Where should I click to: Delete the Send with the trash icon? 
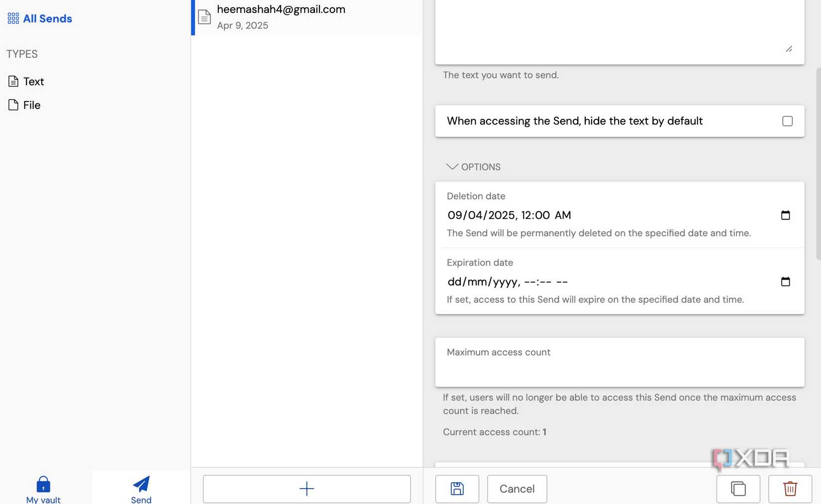click(790, 489)
